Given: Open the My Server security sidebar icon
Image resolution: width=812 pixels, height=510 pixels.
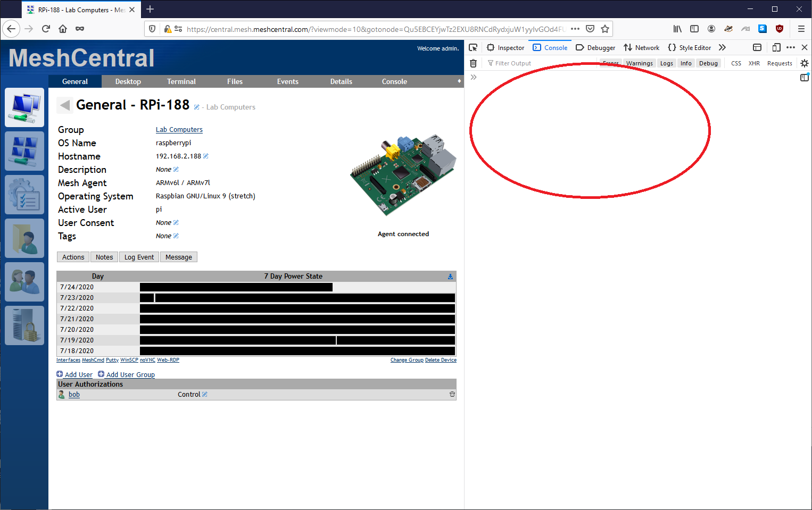Looking at the screenshot, I should click(24, 325).
